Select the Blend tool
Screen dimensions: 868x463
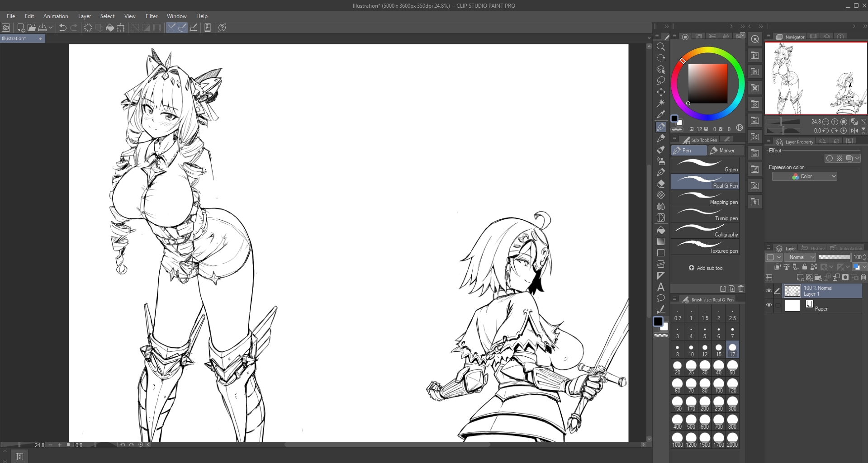pyautogui.click(x=661, y=206)
